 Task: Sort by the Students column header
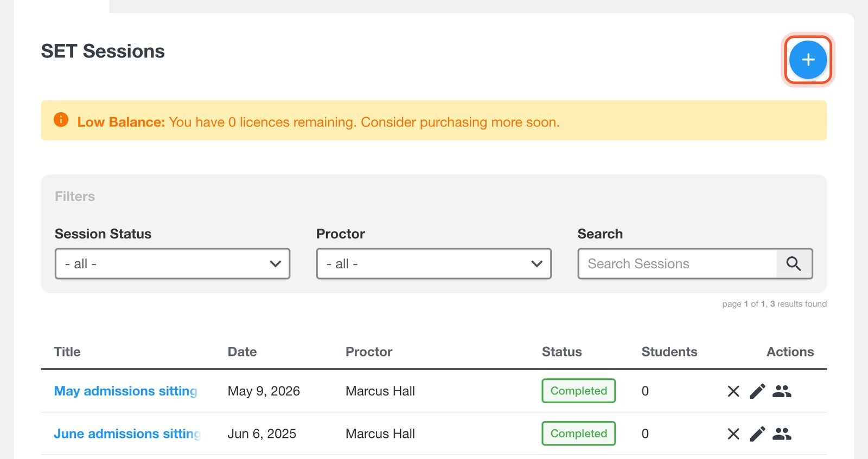(669, 352)
